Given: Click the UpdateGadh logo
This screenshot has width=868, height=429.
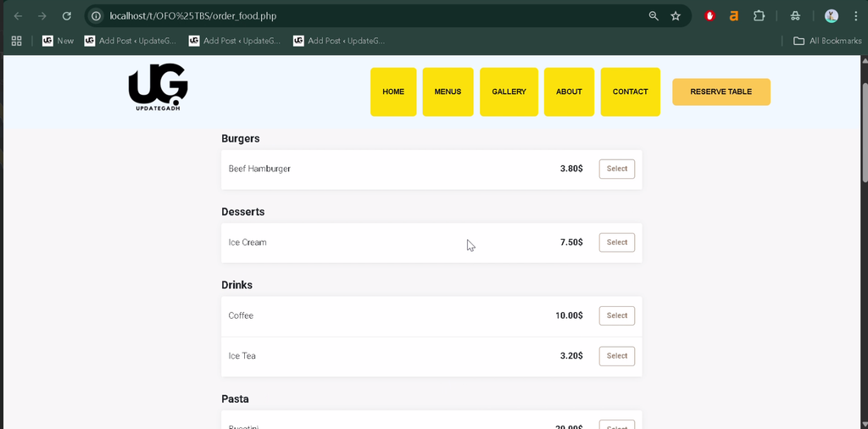Looking at the screenshot, I should pyautogui.click(x=159, y=87).
